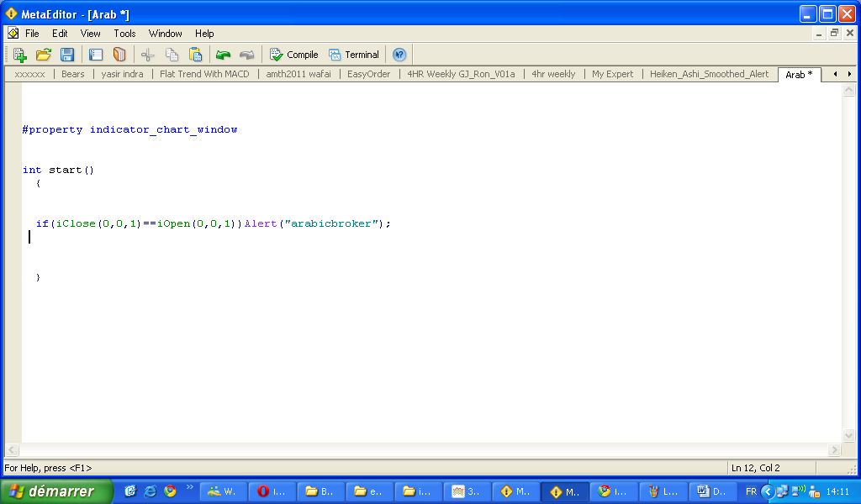Click the vertical scrollbar up arrow
This screenshot has width=861, height=504.
click(x=848, y=89)
